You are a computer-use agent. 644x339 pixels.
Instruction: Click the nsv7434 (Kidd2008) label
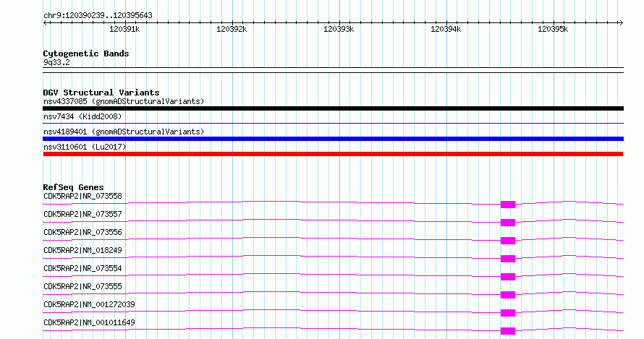click(82, 116)
